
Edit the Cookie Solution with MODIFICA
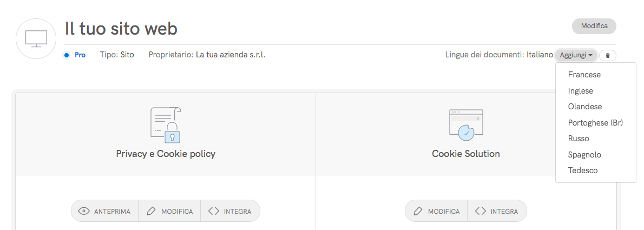[x=436, y=211]
